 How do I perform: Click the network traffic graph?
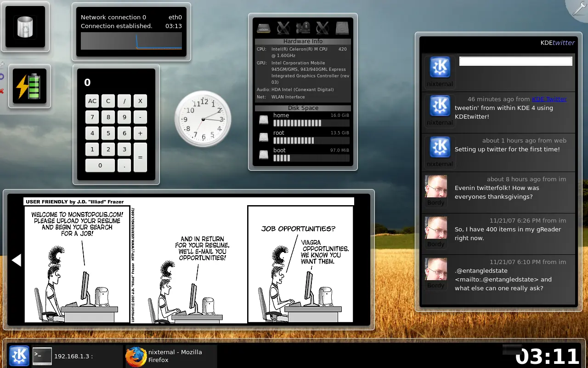pyautogui.click(x=131, y=41)
